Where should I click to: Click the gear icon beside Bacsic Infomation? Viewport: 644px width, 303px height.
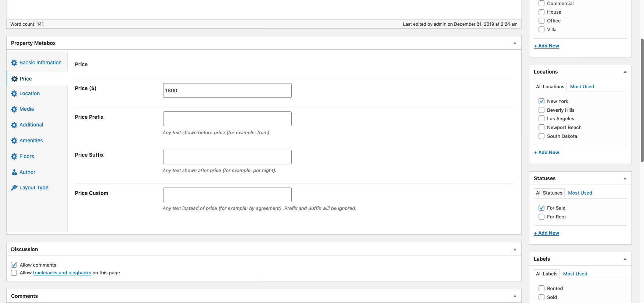click(x=14, y=63)
